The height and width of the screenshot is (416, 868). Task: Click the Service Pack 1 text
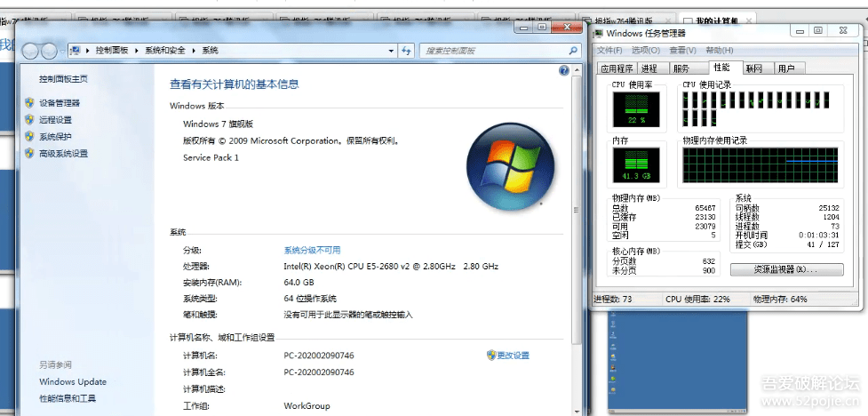[211, 158]
